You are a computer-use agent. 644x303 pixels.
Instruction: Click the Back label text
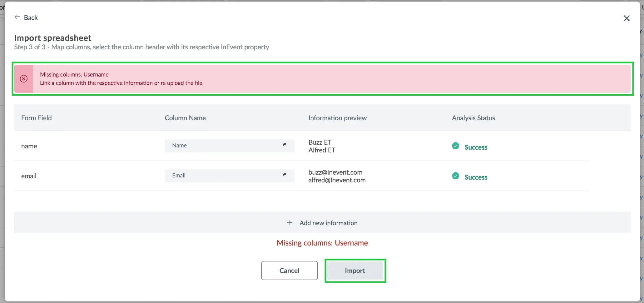tap(31, 18)
